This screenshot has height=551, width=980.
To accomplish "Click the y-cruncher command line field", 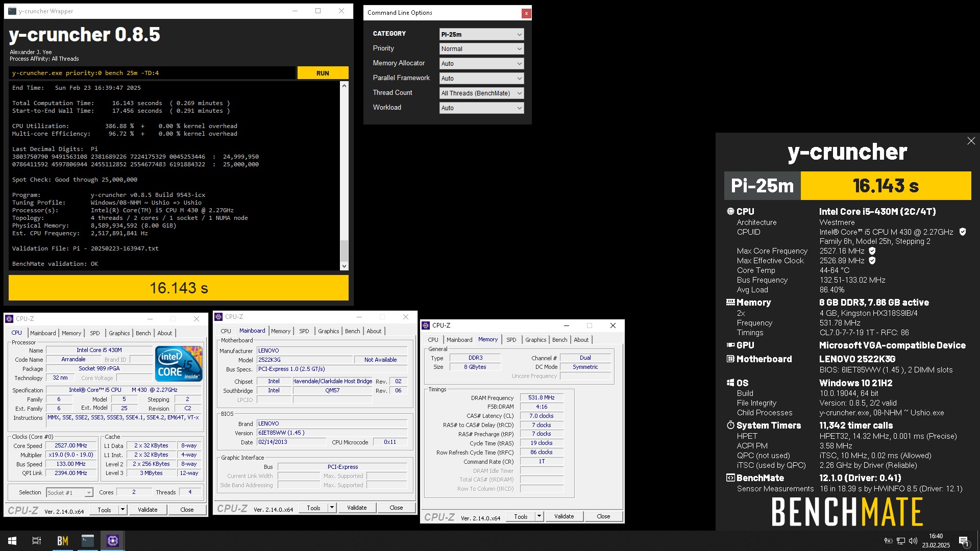I will [x=152, y=73].
